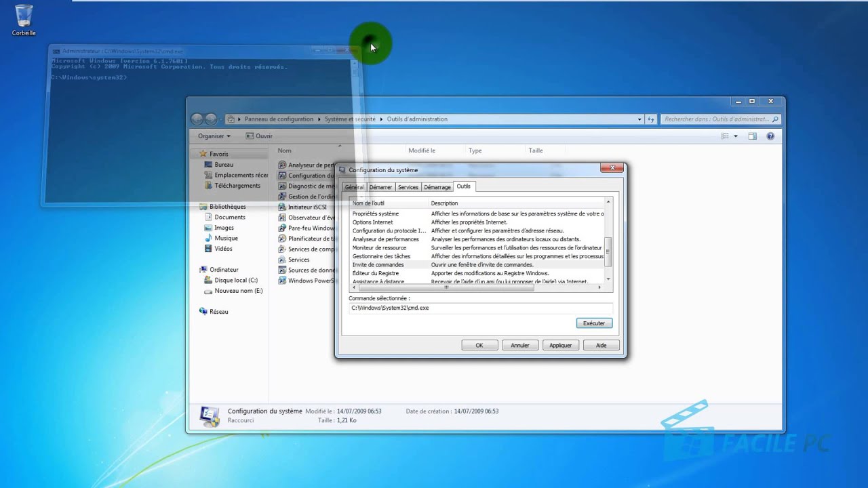Toggle the preview pane icon in Explorer
The image size is (868, 488).
(752, 136)
